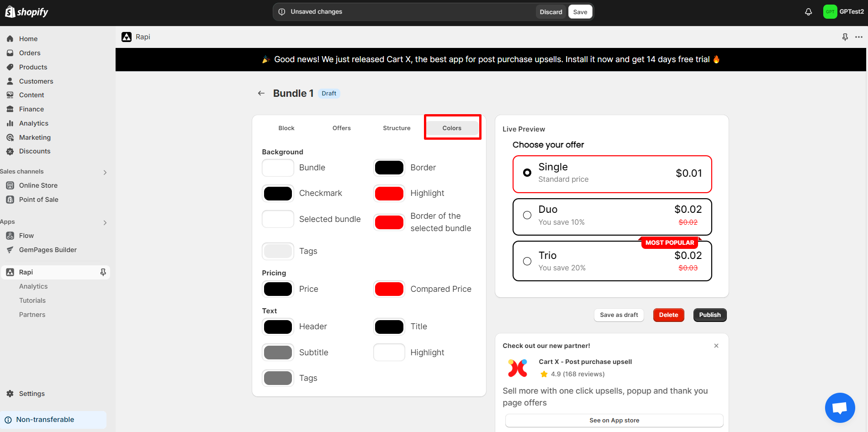Switch to the Structure tab
Viewport: 868px width, 432px height.
pyautogui.click(x=396, y=128)
